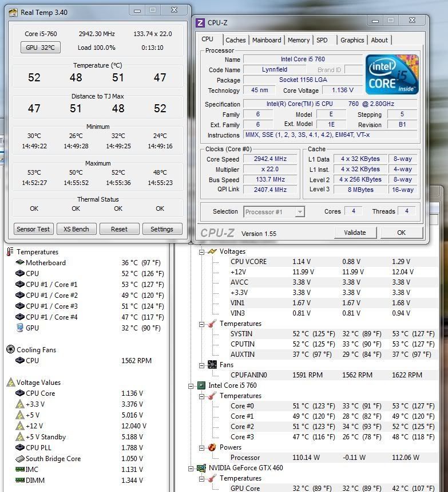Image resolution: width=448 pixels, height=492 pixels.
Task: Switch to the Graphics tab in CPU-Z
Action: [352, 40]
